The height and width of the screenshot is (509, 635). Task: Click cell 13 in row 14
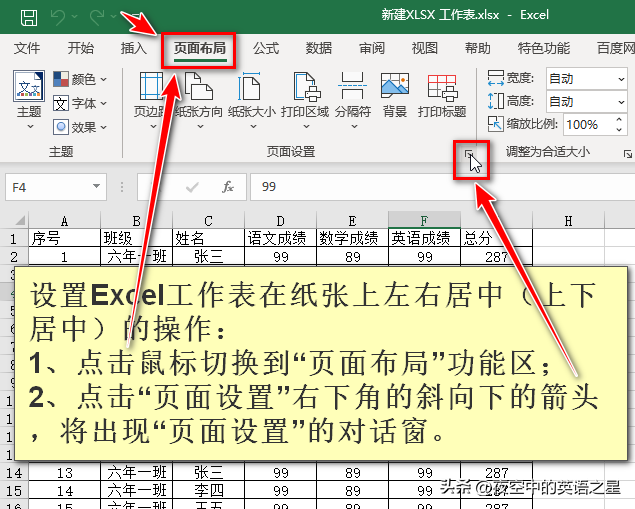pyautogui.click(x=64, y=473)
